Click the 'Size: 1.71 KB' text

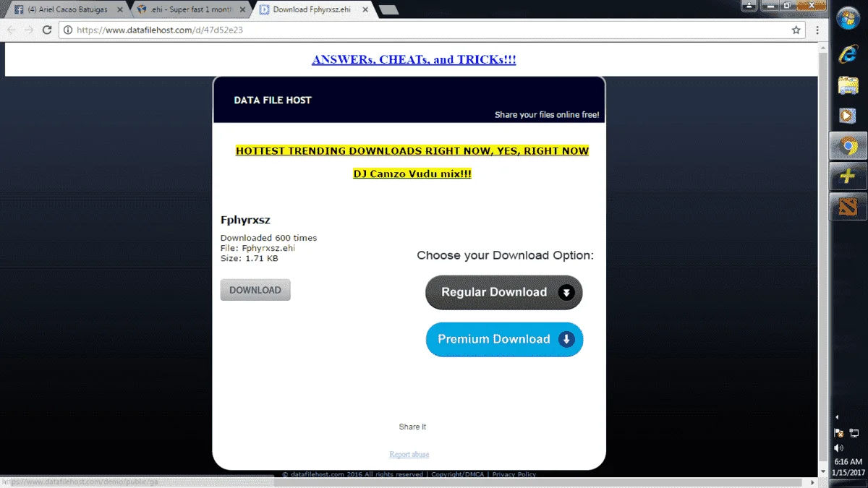point(249,258)
